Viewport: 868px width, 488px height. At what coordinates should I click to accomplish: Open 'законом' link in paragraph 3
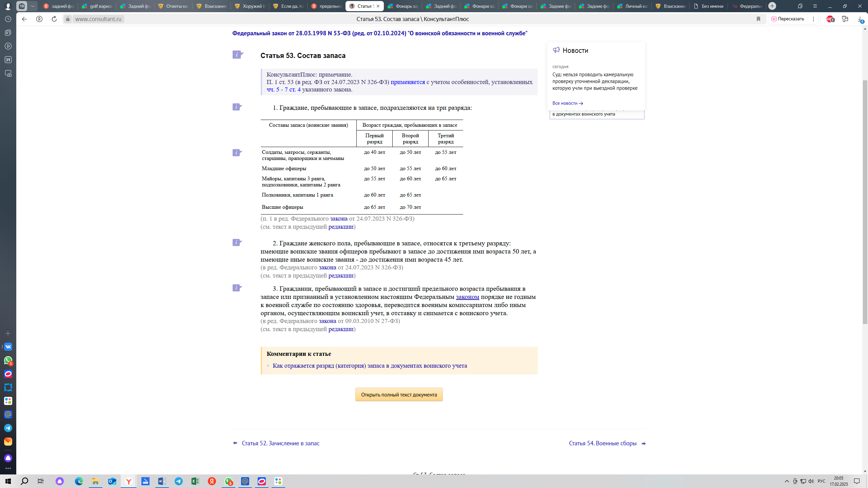(467, 297)
